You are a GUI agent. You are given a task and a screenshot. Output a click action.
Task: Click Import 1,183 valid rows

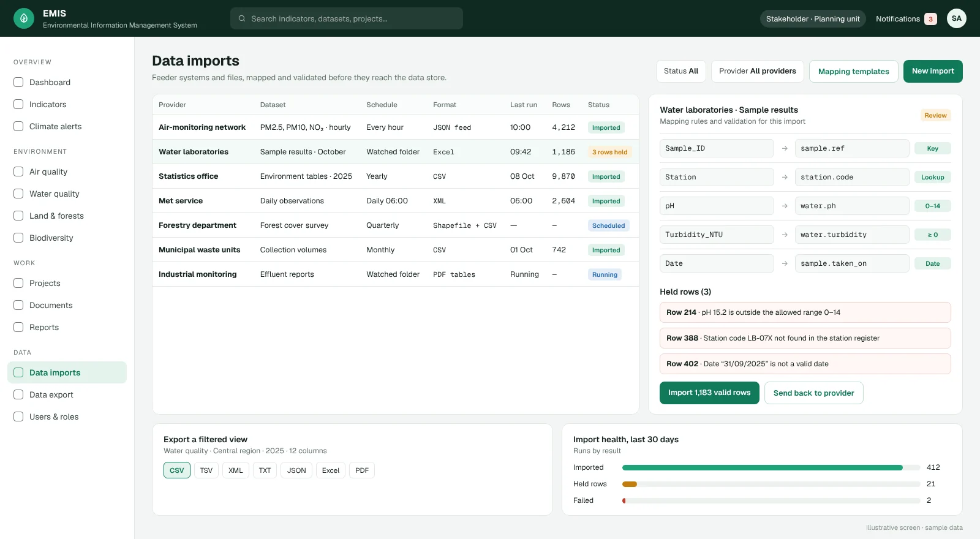[709, 393]
